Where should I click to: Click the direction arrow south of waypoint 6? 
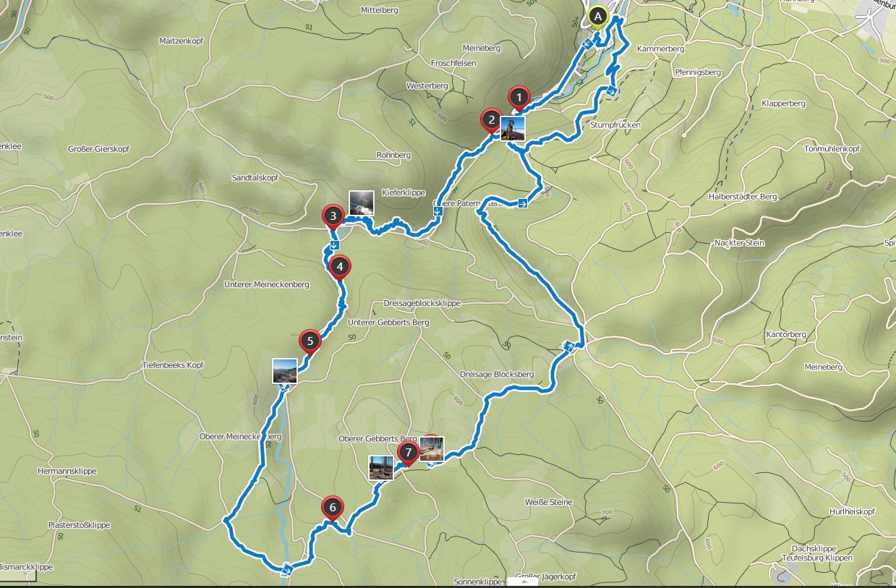point(287,570)
